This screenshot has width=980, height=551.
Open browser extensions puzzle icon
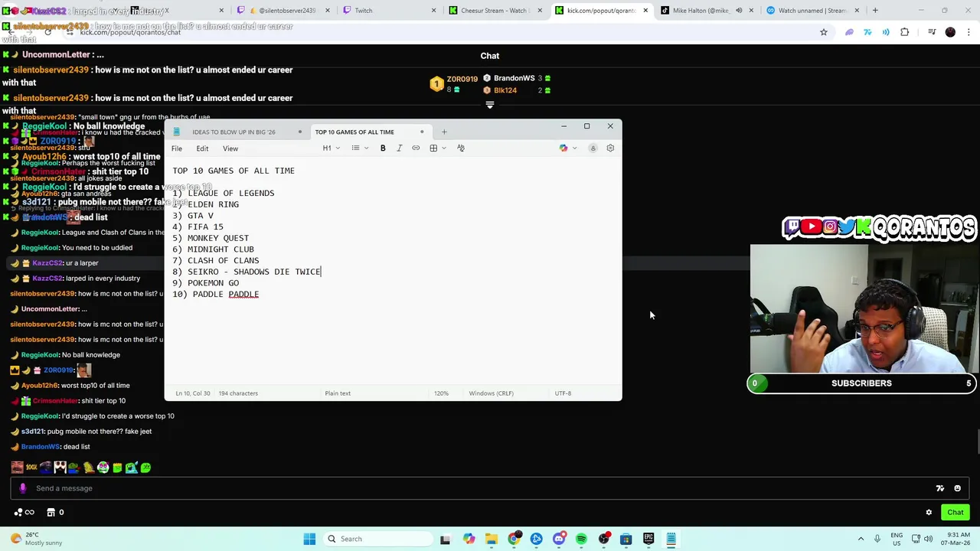905,32
